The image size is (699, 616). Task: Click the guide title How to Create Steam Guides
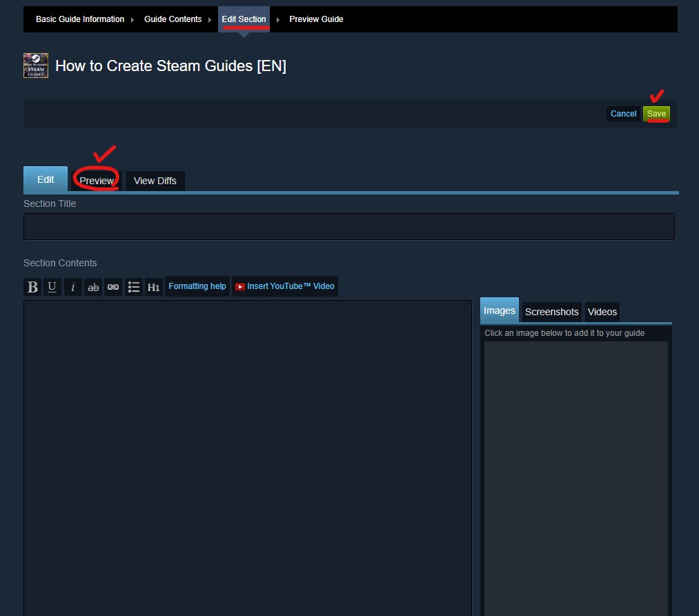[170, 66]
